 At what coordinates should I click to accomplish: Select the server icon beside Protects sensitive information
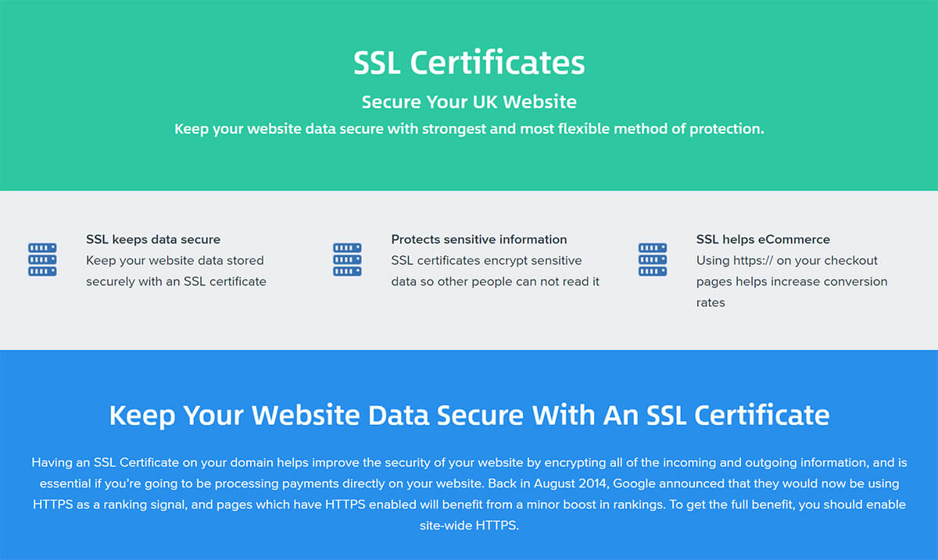pos(347,259)
